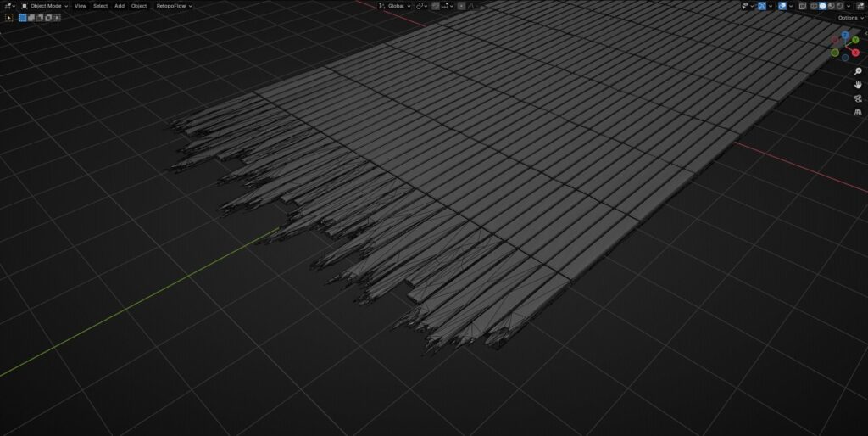Open the Add menu

click(x=119, y=6)
